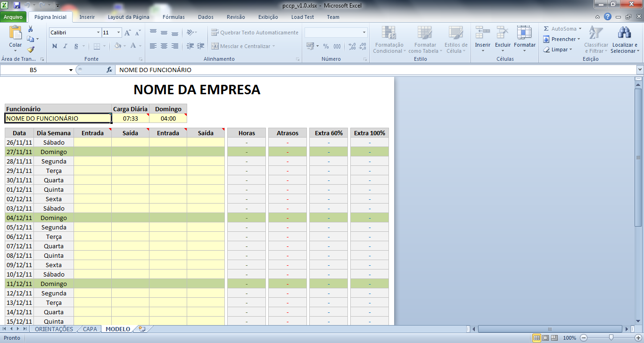This screenshot has height=343, width=644.
Task: Switch to Page Break Preview in status bar
Action: point(554,338)
